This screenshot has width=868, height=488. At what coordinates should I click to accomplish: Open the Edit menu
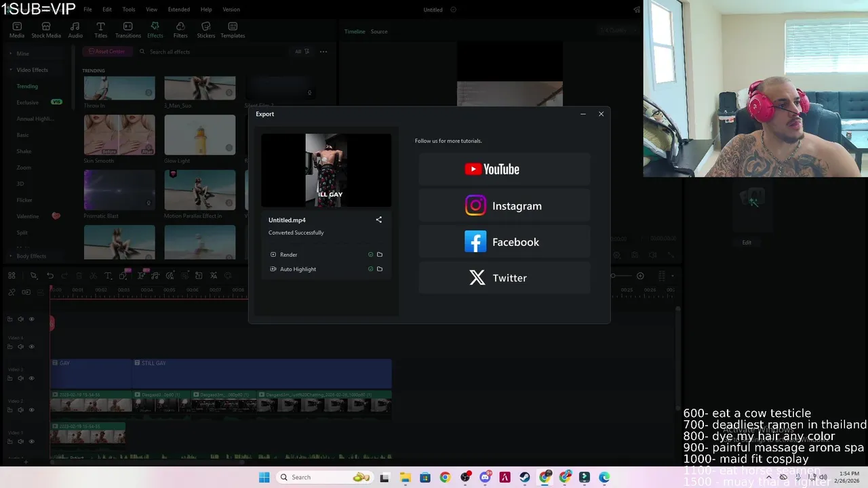[107, 9]
